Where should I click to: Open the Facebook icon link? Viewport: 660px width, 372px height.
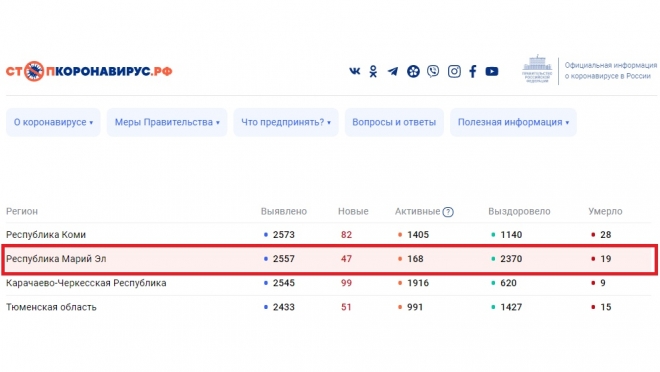coord(473,71)
